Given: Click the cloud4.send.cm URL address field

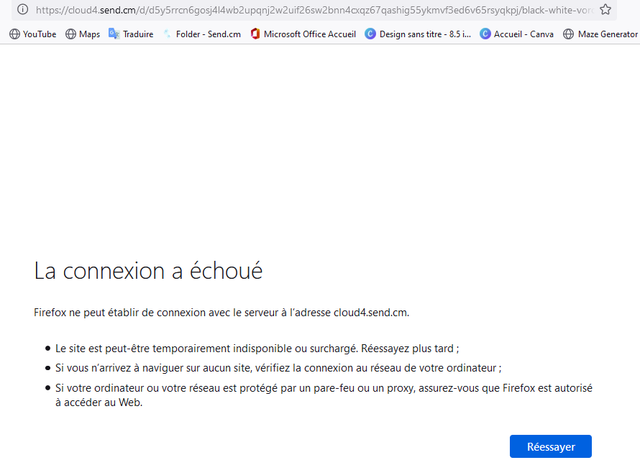Looking at the screenshot, I should click(x=314, y=10).
